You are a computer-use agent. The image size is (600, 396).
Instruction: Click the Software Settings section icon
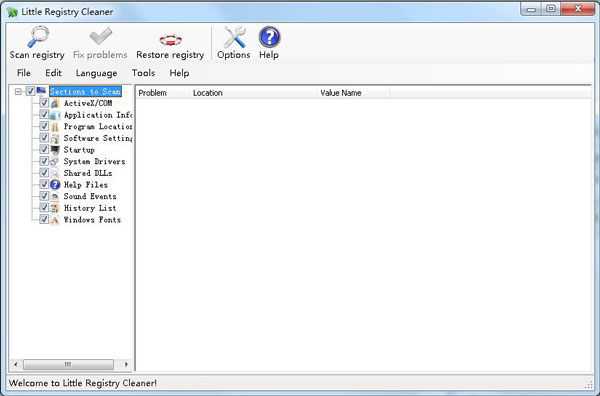point(55,138)
